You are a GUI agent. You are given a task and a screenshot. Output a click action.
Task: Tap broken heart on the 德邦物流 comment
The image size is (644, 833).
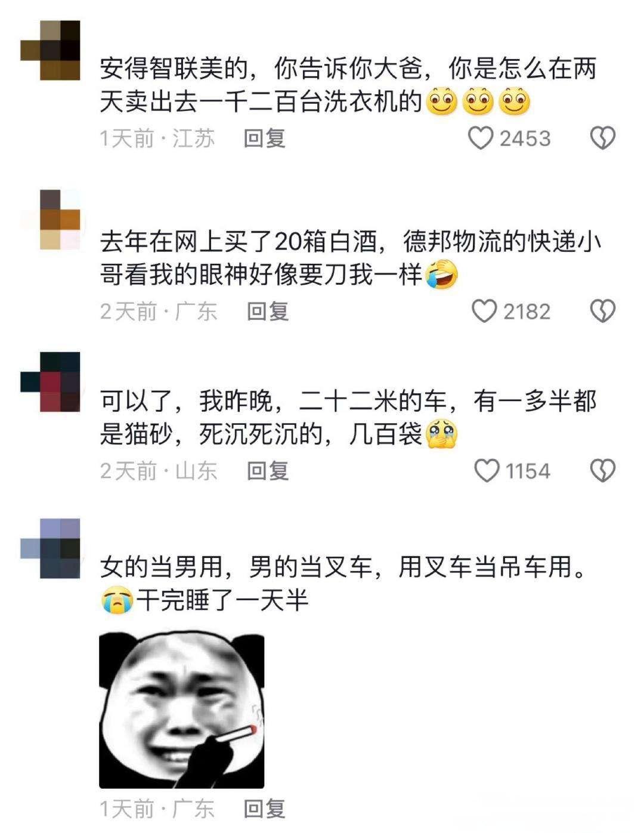point(602,311)
